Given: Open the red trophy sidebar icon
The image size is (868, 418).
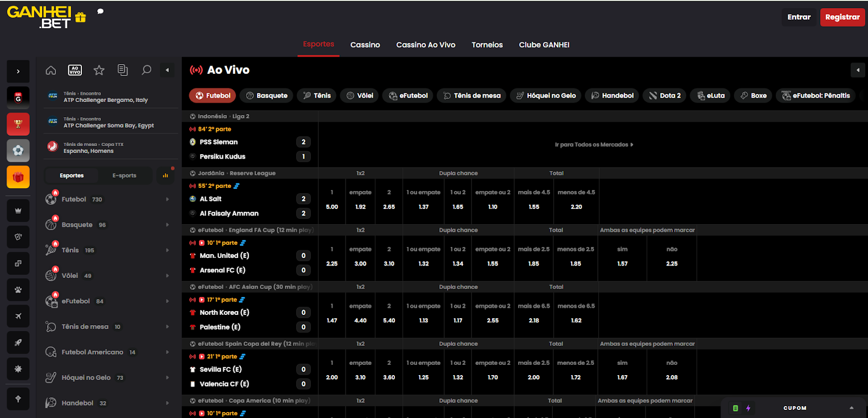Looking at the screenshot, I should (x=18, y=124).
